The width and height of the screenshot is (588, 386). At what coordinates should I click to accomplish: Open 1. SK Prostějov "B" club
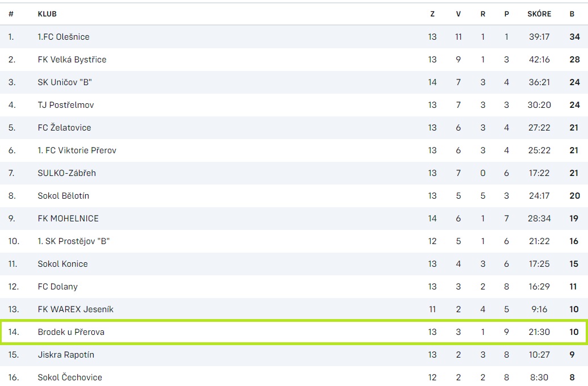(x=74, y=241)
